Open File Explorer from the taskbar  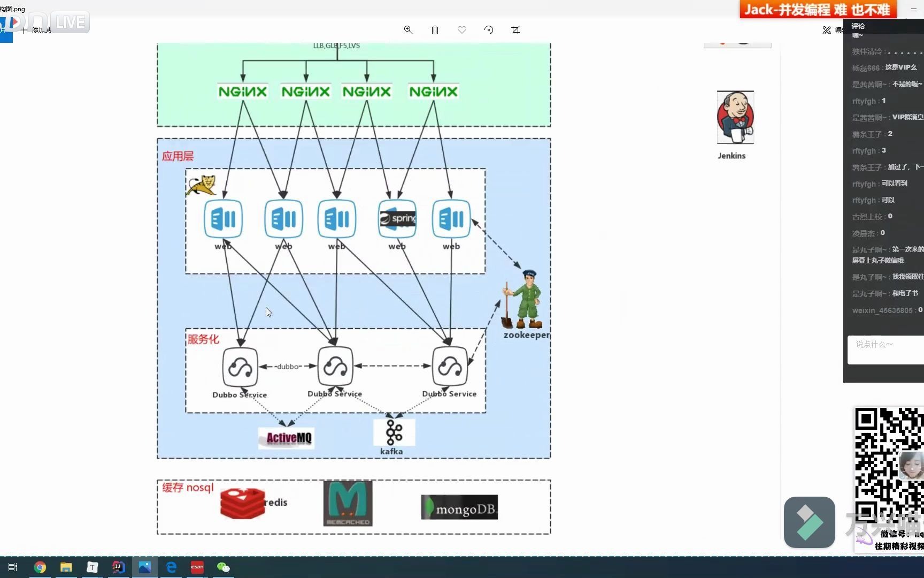click(66, 567)
